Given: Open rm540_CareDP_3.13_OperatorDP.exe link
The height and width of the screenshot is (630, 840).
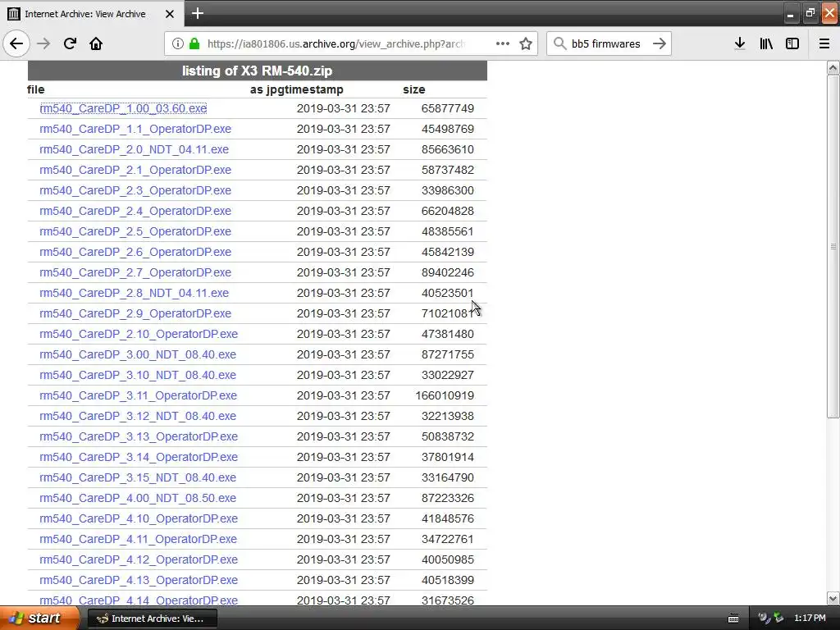Looking at the screenshot, I should [139, 436].
